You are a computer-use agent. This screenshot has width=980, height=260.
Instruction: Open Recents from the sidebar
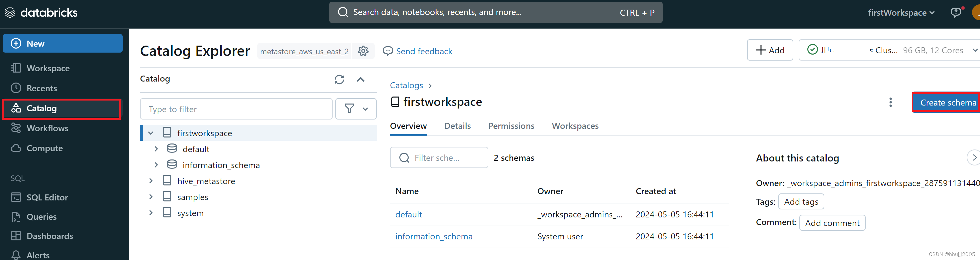pos(41,88)
